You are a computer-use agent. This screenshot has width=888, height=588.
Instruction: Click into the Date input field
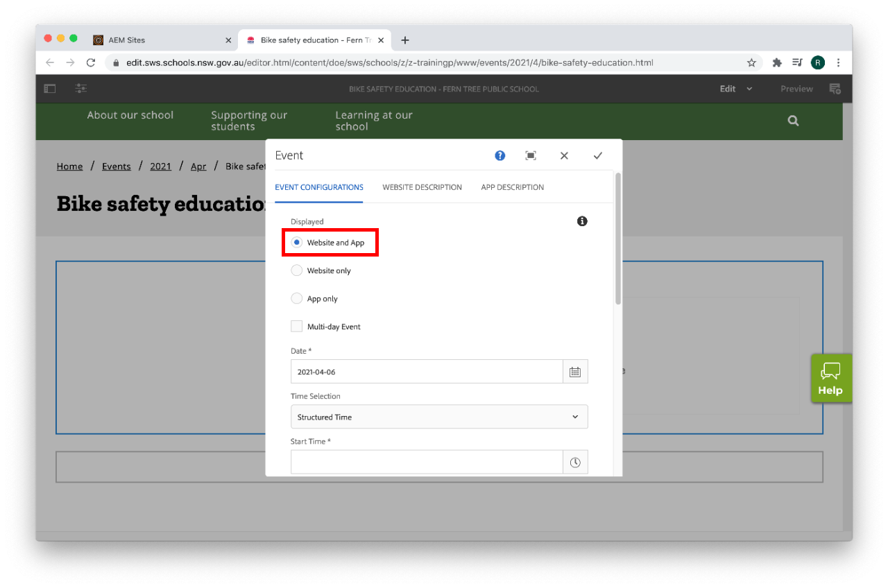click(427, 372)
